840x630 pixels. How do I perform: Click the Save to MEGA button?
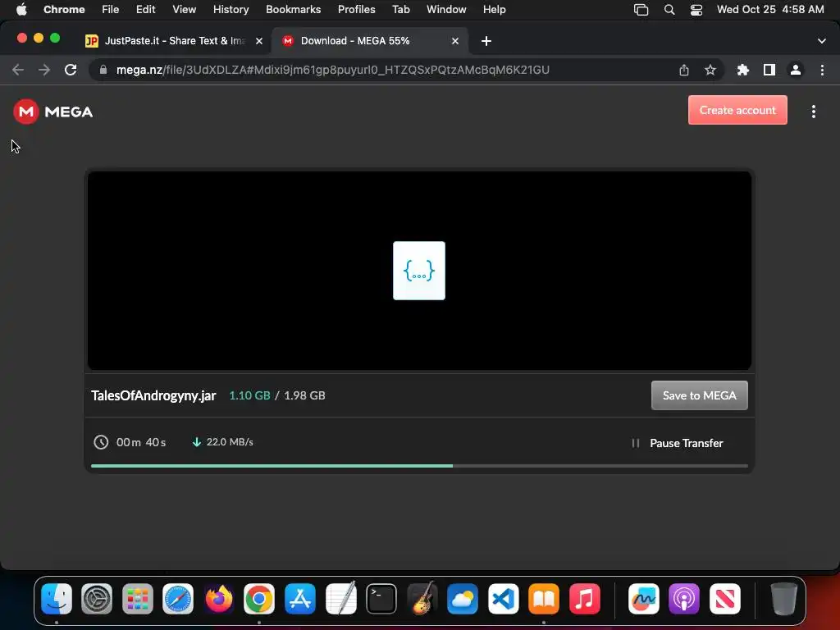(x=699, y=395)
